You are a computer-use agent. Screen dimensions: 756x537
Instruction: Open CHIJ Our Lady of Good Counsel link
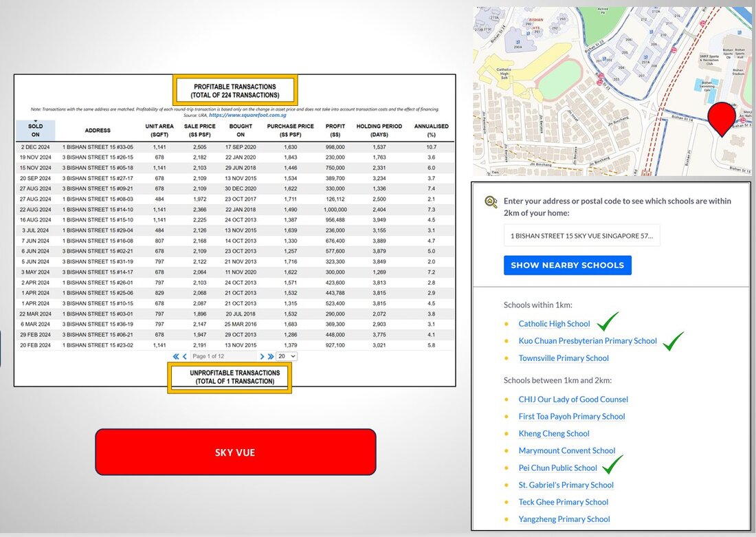click(573, 399)
